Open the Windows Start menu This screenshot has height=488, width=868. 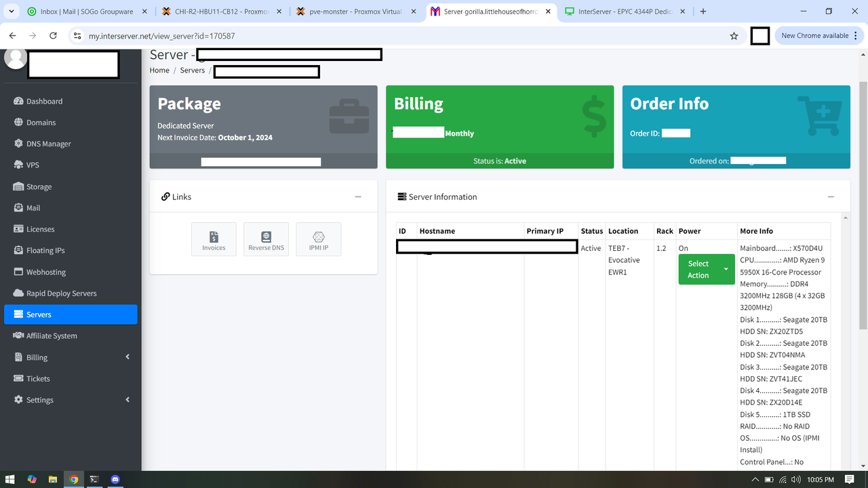click(11, 480)
